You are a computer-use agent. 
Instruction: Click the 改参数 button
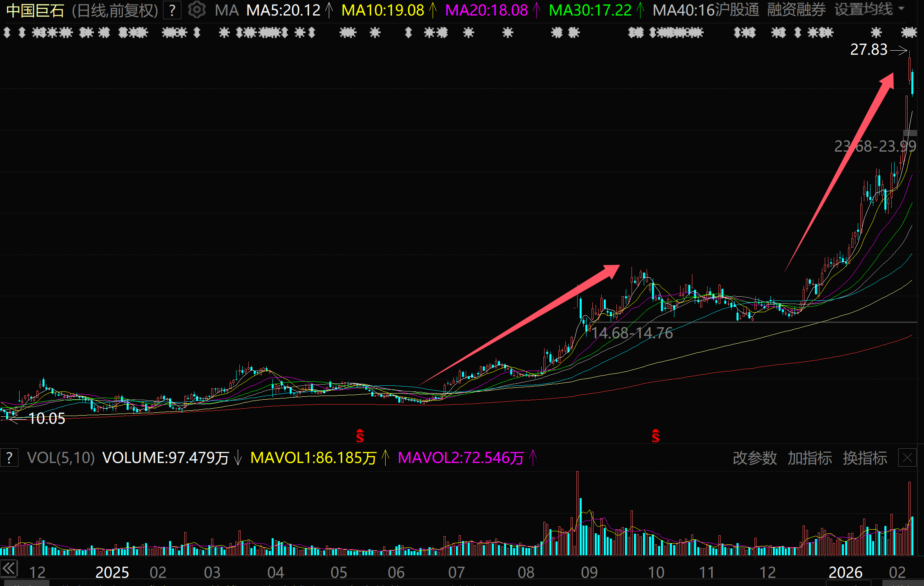(x=755, y=458)
